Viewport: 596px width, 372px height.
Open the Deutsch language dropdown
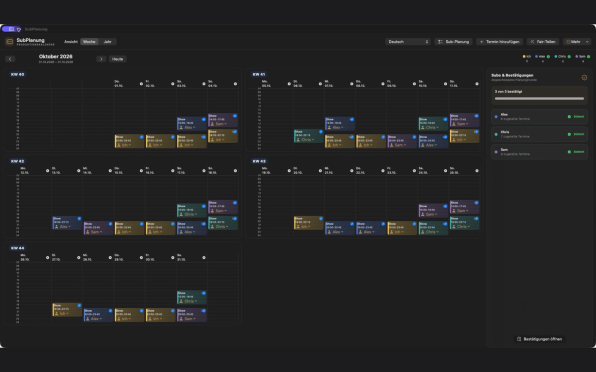coord(408,42)
